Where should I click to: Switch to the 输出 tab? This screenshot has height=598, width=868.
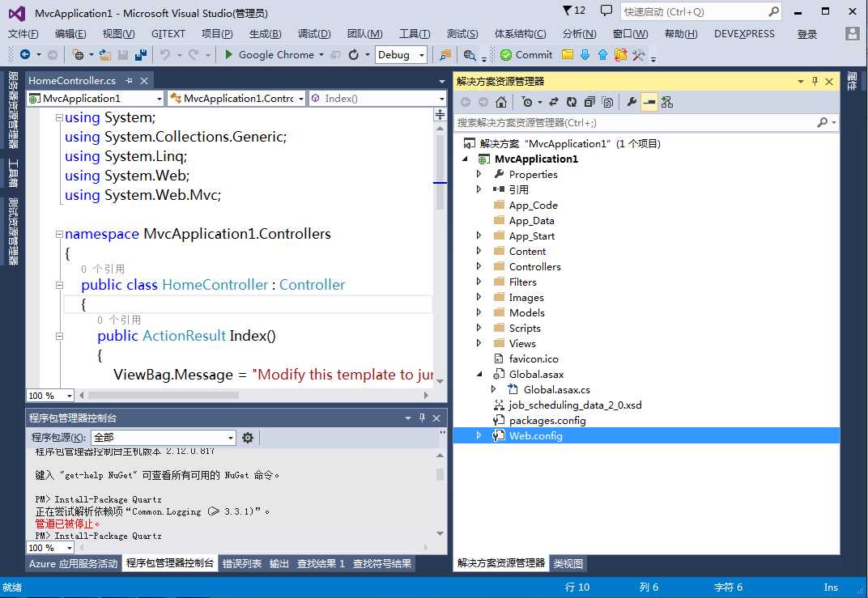click(279, 564)
